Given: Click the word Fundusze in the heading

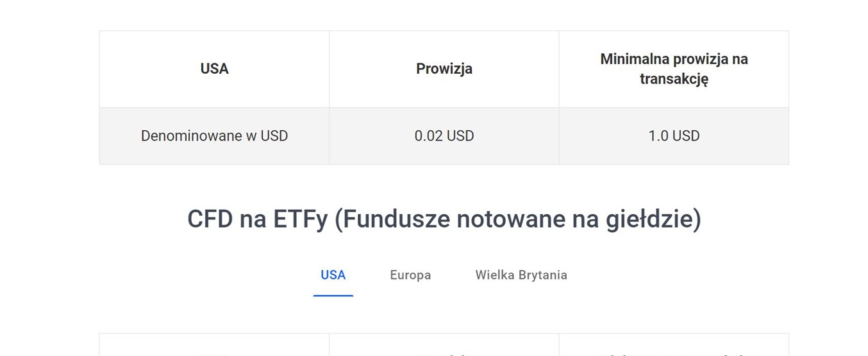Looking at the screenshot, I should (392, 219).
